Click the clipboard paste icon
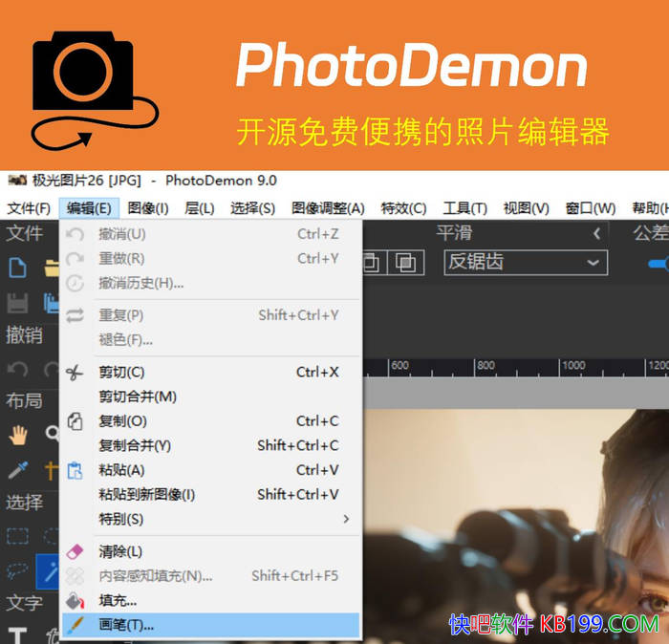 pos(76,470)
